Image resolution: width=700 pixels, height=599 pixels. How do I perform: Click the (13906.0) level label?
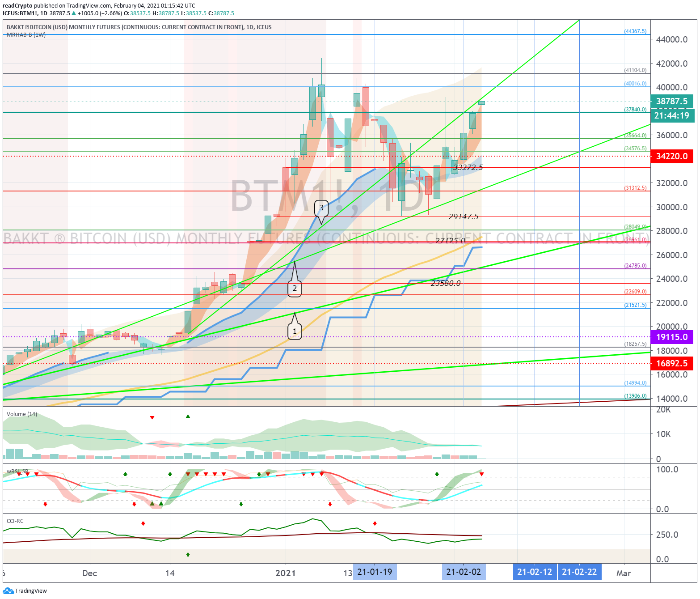click(635, 396)
